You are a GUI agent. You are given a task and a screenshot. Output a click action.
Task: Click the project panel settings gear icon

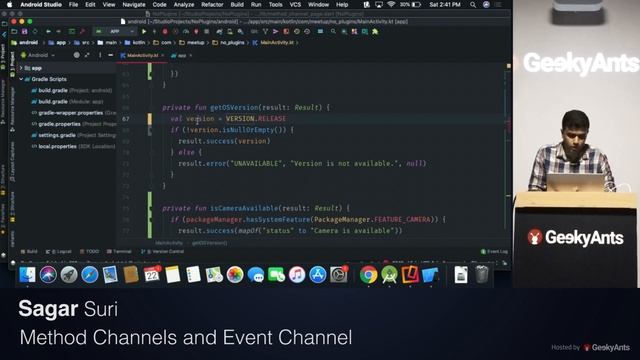pos(76,55)
